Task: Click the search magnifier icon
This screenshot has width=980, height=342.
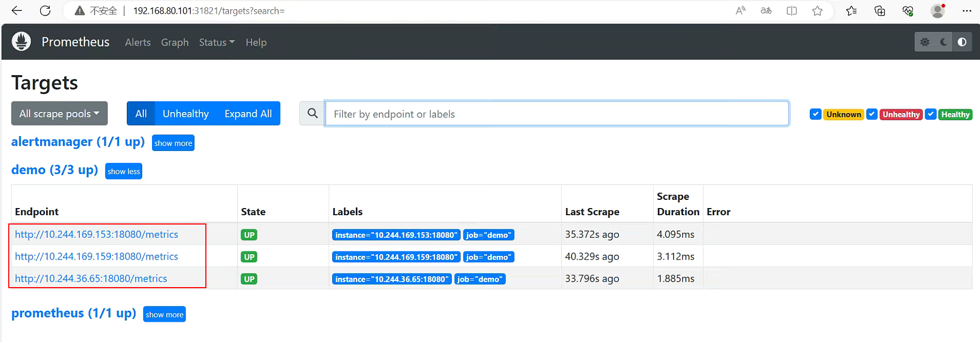Action: (312, 113)
